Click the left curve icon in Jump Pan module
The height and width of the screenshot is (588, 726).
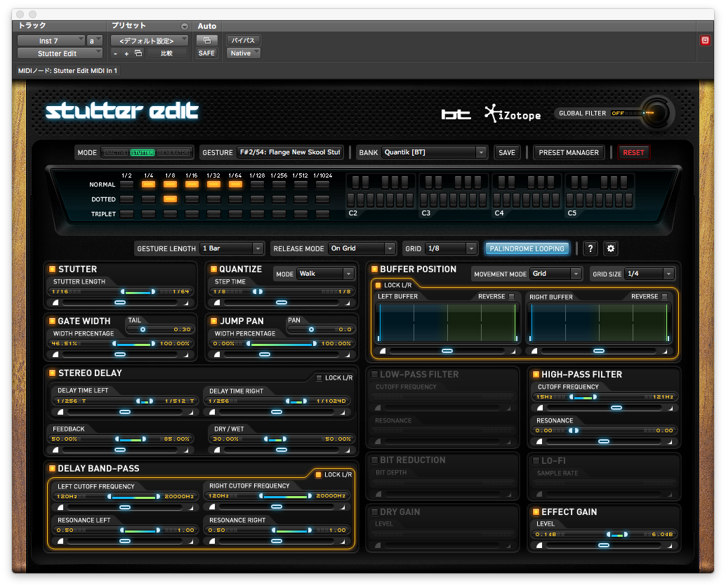pyautogui.click(x=217, y=354)
